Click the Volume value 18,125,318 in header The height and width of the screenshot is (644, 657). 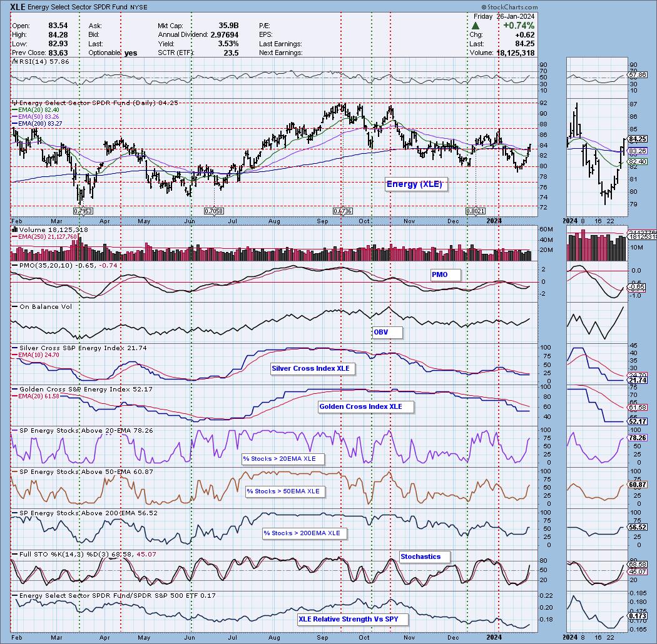point(516,53)
